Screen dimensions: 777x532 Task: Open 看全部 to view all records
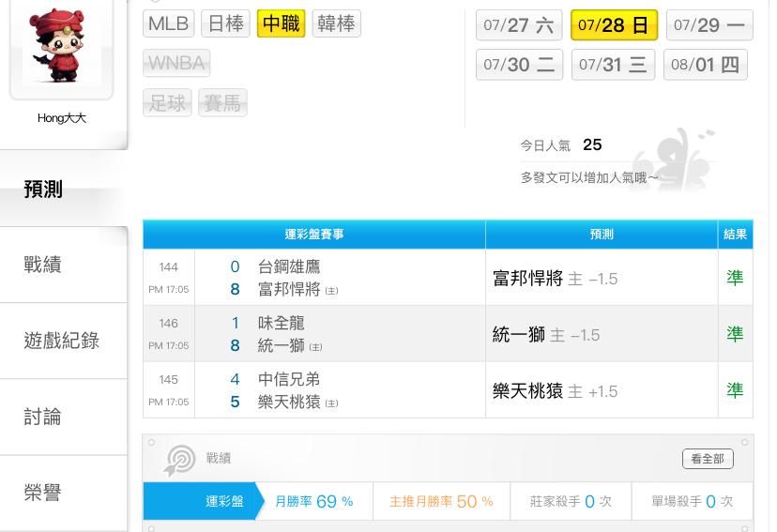(x=708, y=459)
